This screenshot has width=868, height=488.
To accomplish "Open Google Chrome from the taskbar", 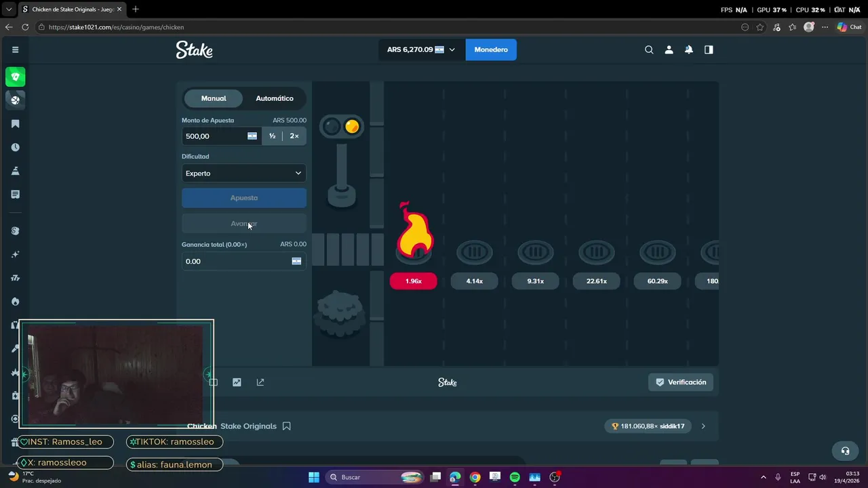I will 475,477.
